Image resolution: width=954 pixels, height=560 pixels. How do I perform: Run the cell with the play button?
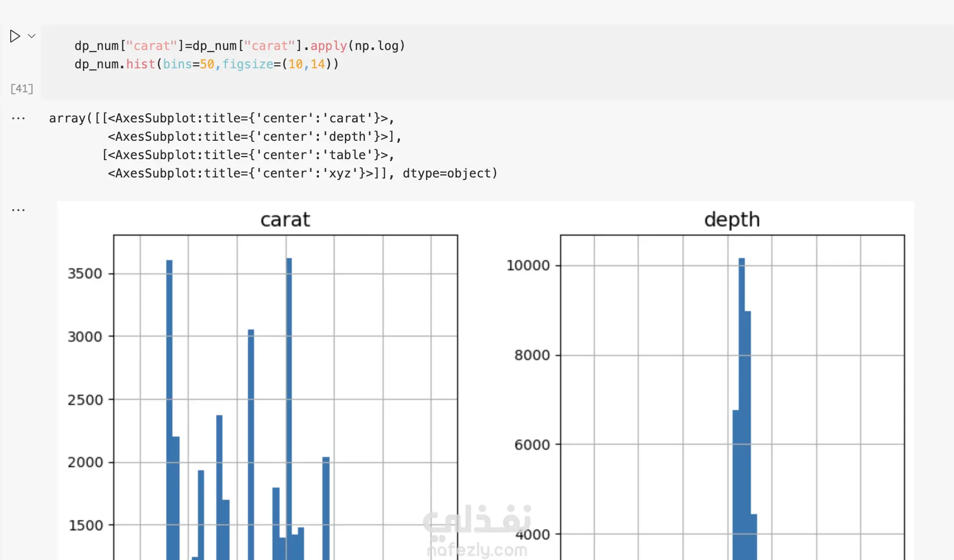point(15,36)
